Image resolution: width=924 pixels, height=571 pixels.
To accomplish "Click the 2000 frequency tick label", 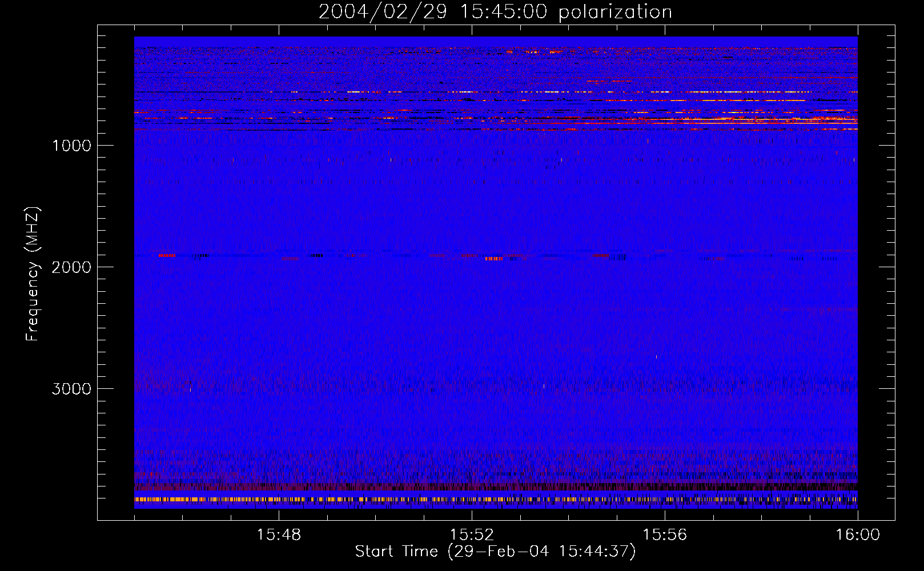I will click(72, 267).
